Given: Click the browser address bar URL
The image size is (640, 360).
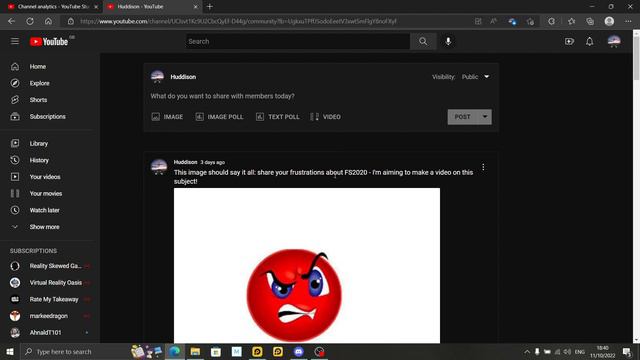Looking at the screenshot, I should pyautogui.click(x=238, y=21).
